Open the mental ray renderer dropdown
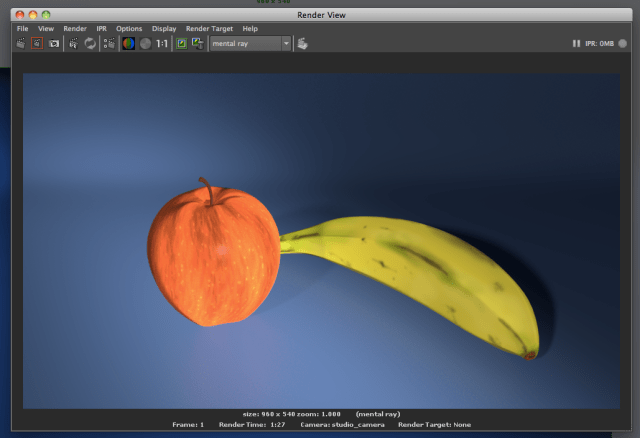Image resolution: width=640 pixels, height=438 pixels. click(x=250, y=44)
